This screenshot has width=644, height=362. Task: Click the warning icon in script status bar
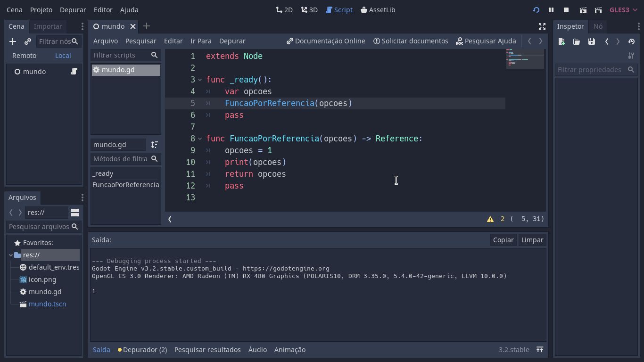pyautogui.click(x=490, y=219)
